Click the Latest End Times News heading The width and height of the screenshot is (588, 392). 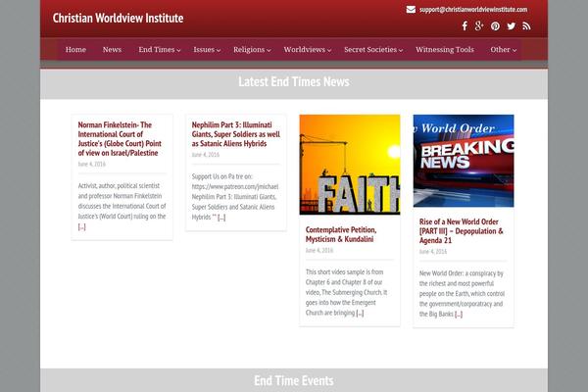(294, 81)
